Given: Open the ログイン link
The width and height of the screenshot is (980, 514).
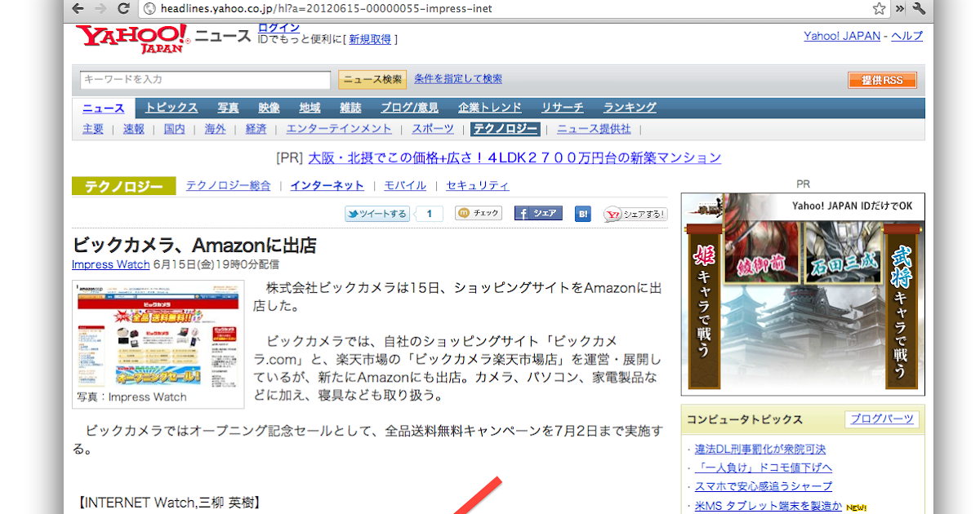Looking at the screenshot, I should click(278, 28).
